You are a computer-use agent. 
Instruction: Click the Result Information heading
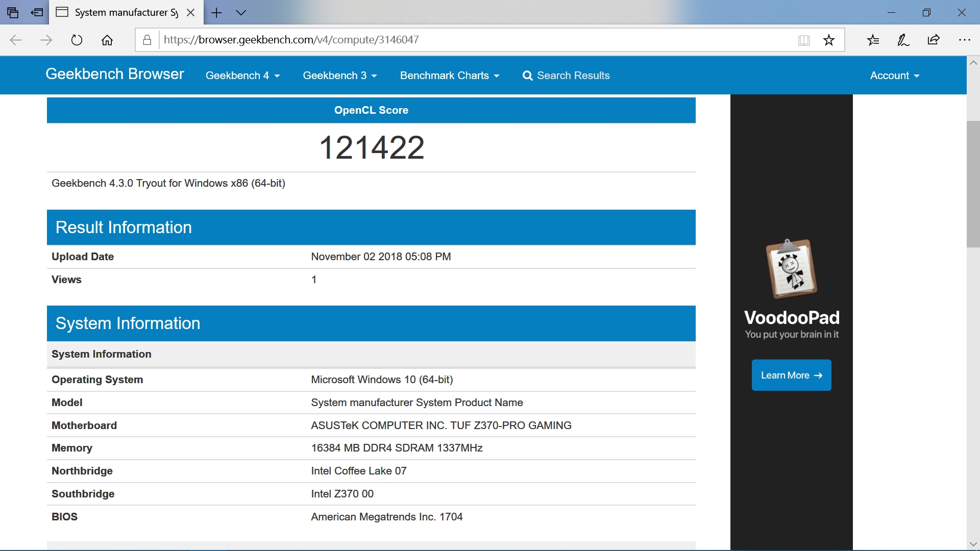[124, 228]
